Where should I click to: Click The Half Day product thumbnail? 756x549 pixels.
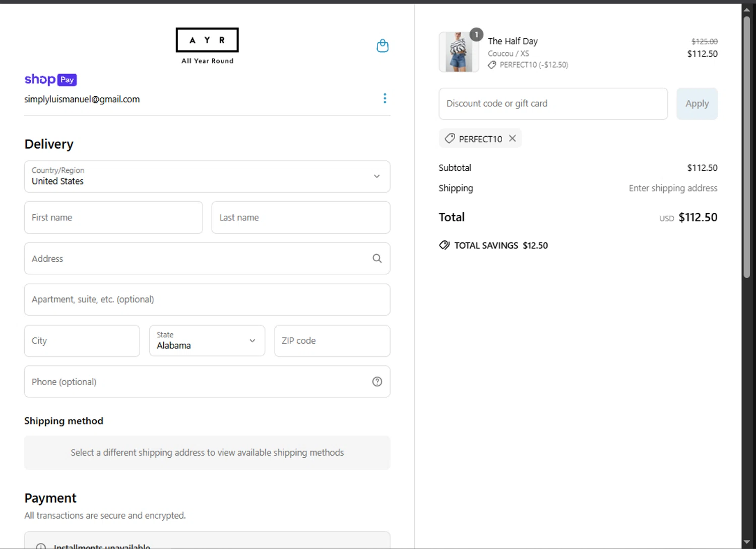pyautogui.click(x=459, y=52)
